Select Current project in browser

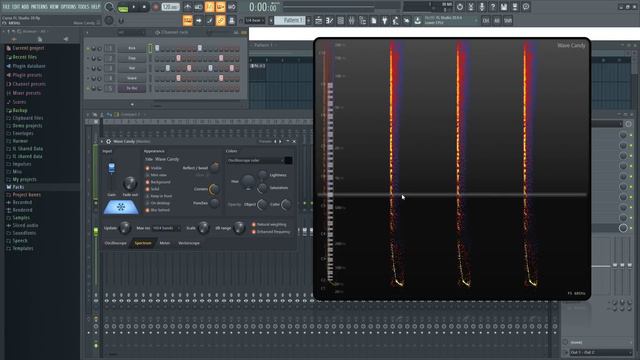click(28, 48)
